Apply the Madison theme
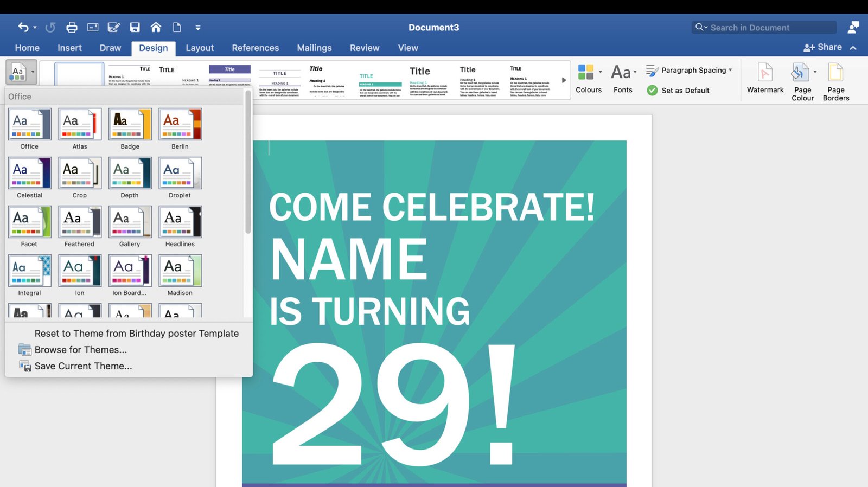The image size is (868, 487). (x=180, y=271)
